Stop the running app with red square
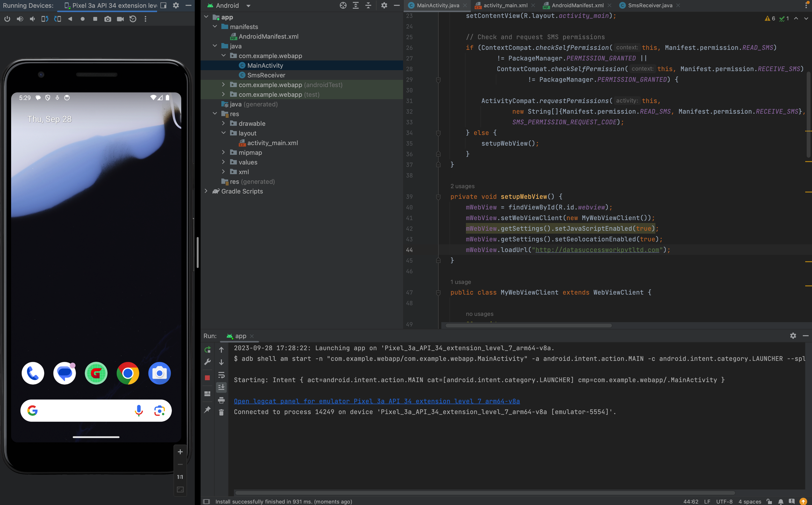Image resolution: width=812 pixels, height=505 pixels. [207, 378]
